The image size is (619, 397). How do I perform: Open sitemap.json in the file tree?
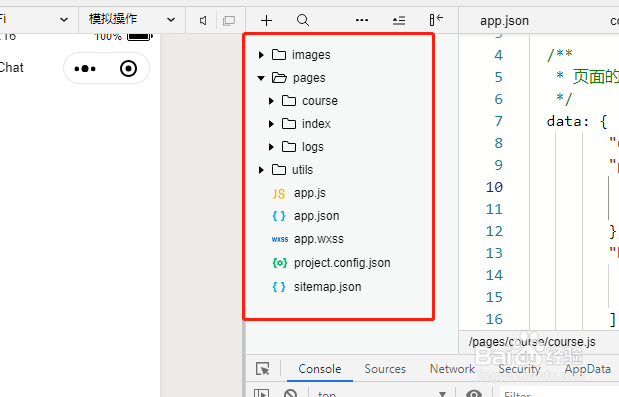coord(327,287)
